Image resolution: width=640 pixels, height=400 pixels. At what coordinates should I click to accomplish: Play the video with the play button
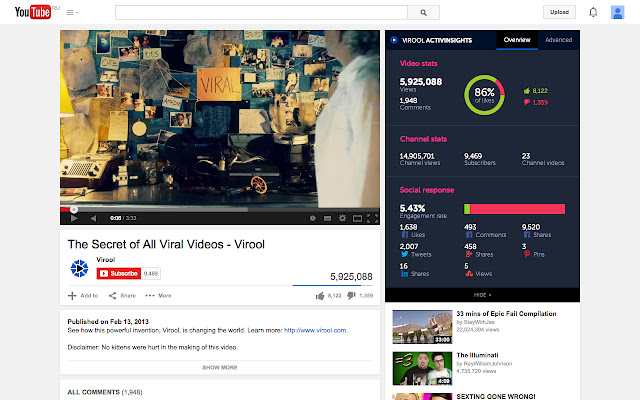[x=74, y=218]
